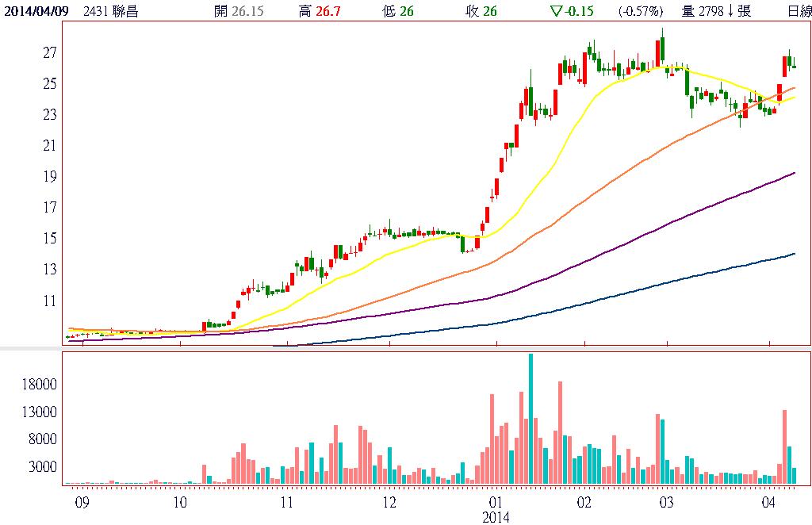Click the 27 price axis label

point(50,52)
